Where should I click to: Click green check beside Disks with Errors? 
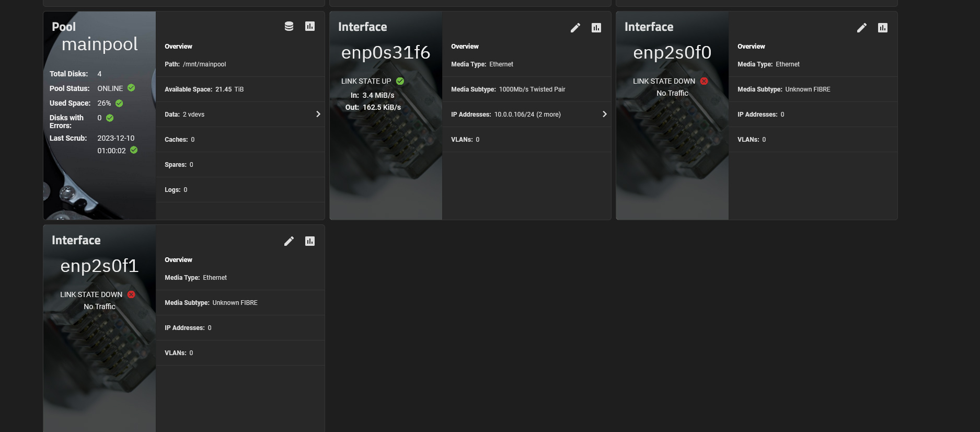pos(110,118)
